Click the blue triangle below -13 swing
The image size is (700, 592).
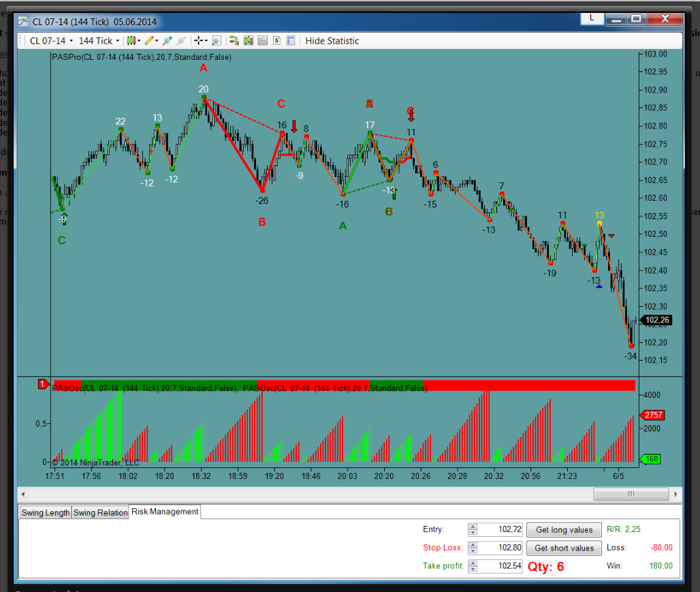599,286
